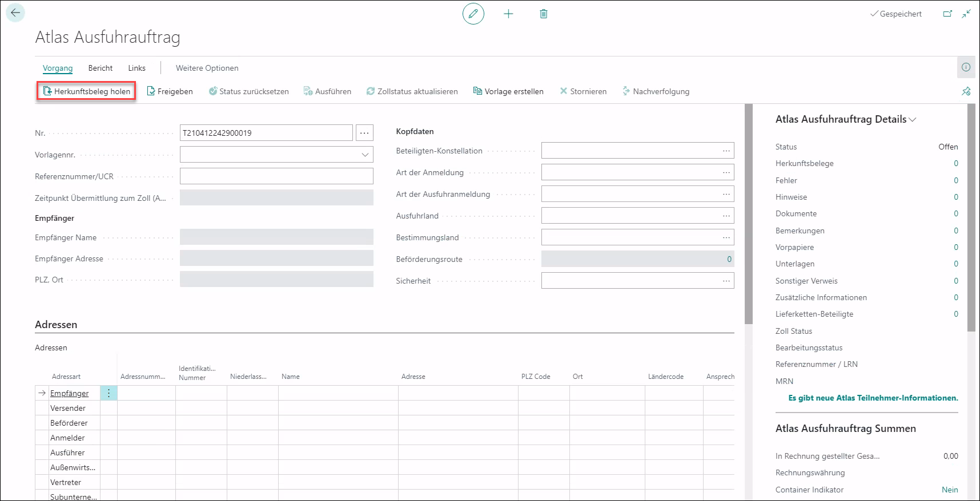Click the Adressen section heading
The width and height of the screenshot is (980, 501).
click(56, 325)
